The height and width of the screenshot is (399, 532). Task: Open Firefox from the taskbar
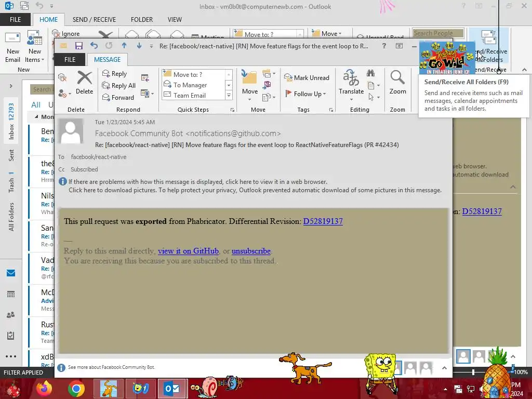click(x=44, y=389)
